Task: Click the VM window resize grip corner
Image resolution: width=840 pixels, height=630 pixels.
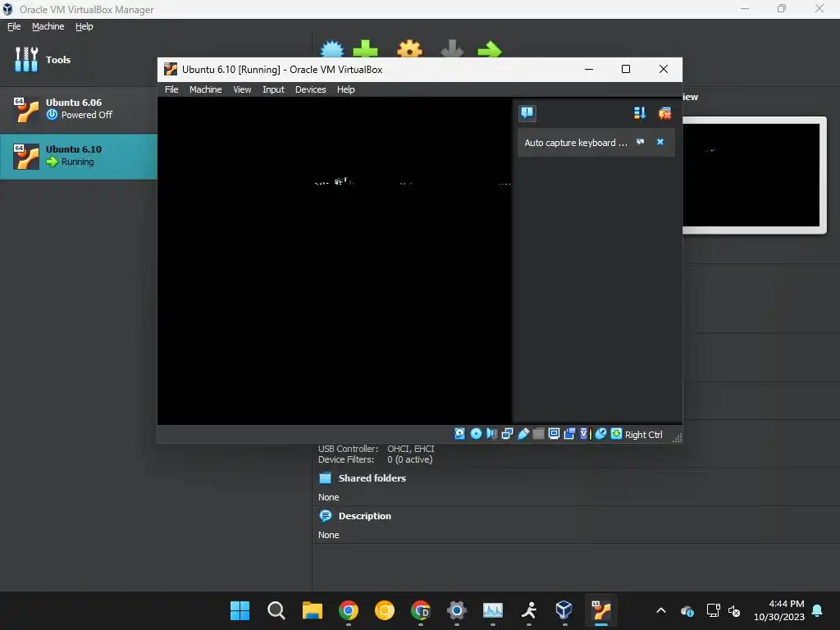Action: [x=677, y=438]
